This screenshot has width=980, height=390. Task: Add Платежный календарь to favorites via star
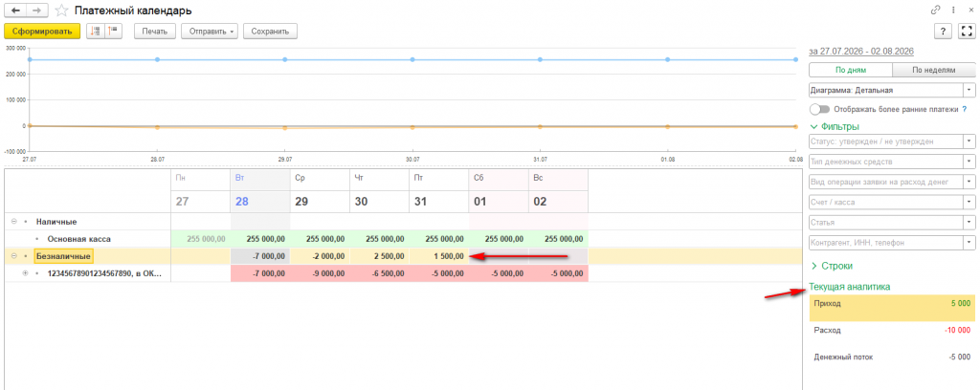[61, 11]
